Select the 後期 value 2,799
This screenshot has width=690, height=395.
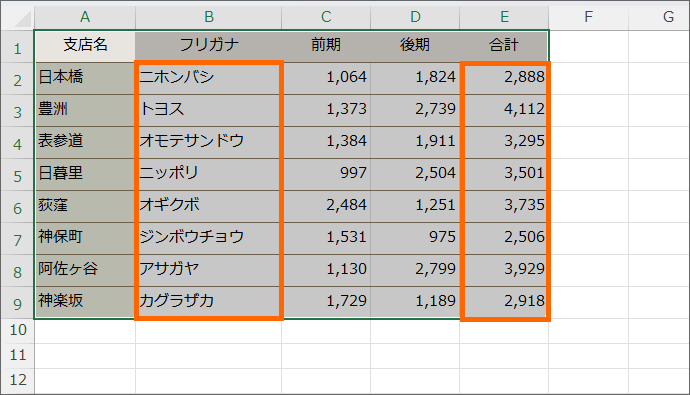pos(415,271)
